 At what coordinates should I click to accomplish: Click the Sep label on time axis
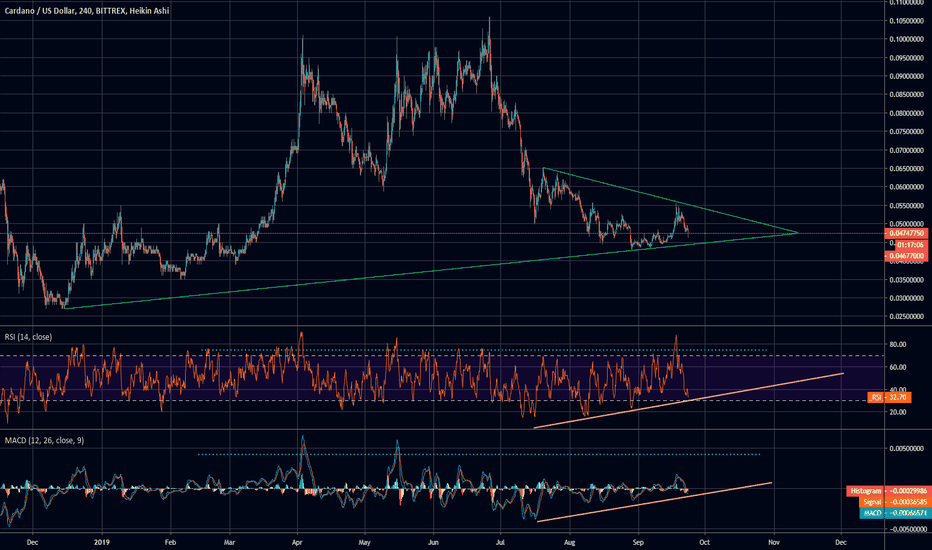(638, 542)
